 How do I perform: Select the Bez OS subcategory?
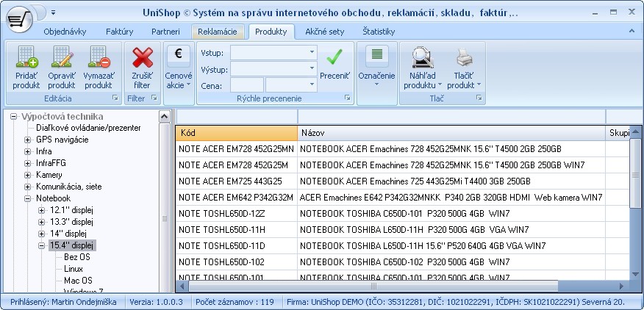(77, 257)
